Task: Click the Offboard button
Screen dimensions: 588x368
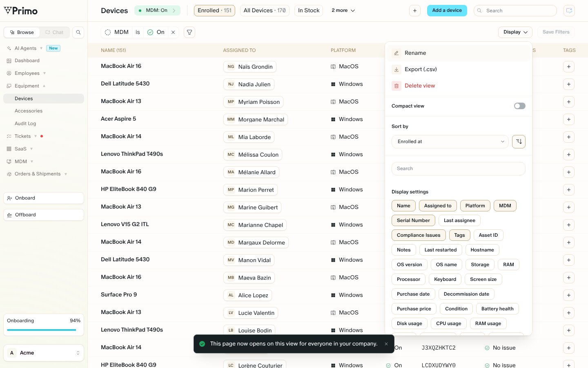Action: coord(44,215)
